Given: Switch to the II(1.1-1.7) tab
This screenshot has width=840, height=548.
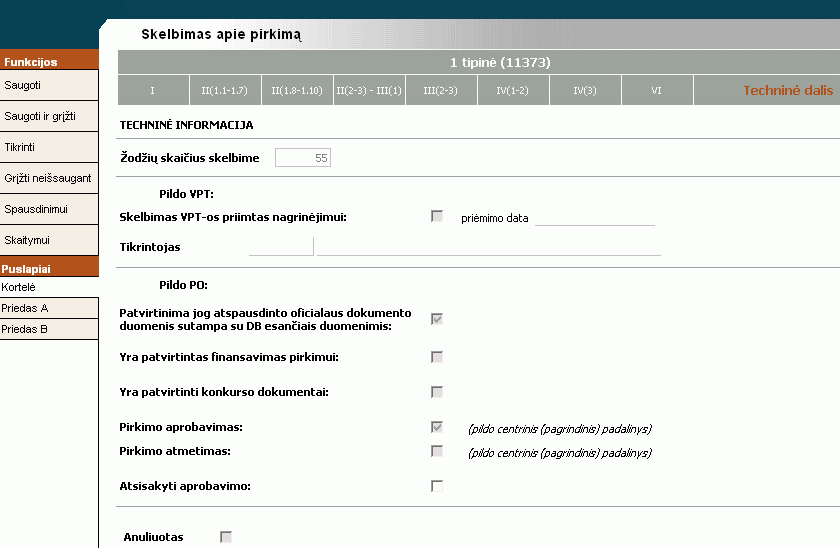Looking at the screenshot, I should tap(225, 90).
